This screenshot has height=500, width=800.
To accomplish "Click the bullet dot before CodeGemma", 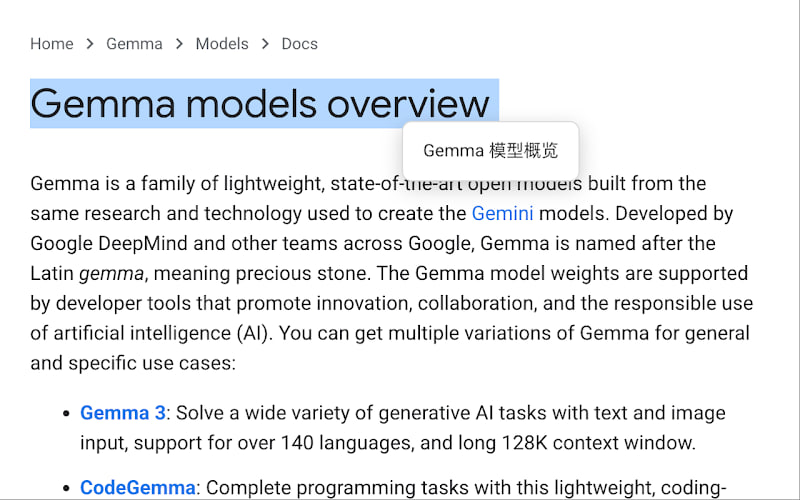I will pyautogui.click(x=66, y=488).
